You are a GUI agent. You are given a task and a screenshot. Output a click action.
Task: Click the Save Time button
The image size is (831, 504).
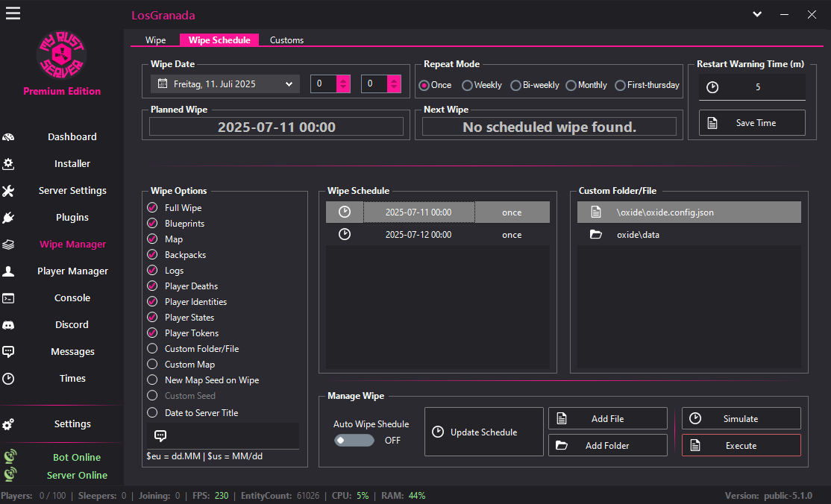[x=752, y=122]
